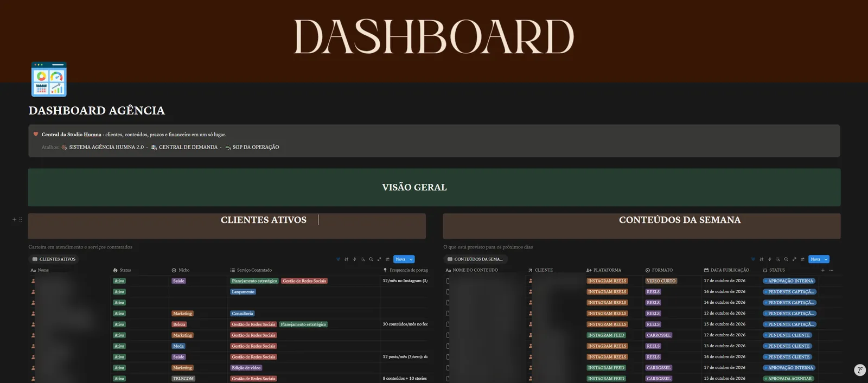Click the Edição de vídeo service tag
Screen dimensions: 868x383
click(246, 368)
